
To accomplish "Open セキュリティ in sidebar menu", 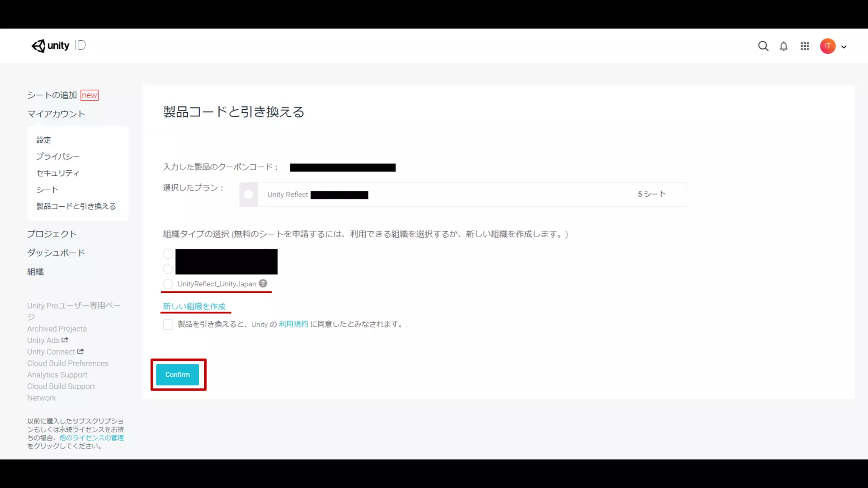I will [58, 173].
